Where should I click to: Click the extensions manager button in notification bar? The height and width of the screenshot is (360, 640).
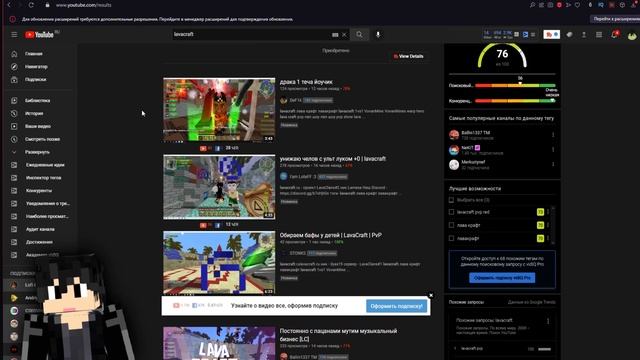click(615, 19)
